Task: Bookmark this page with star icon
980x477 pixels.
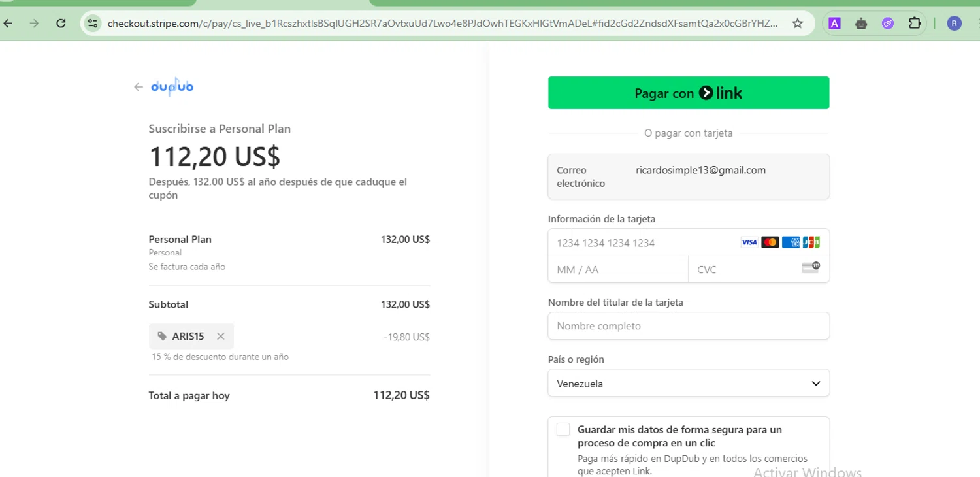Action: pyautogui.click(x=797, y=24)
